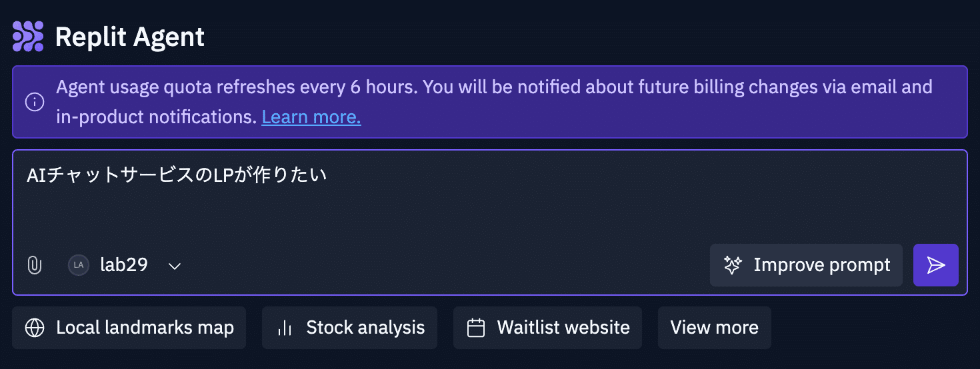Viewport: 980px width, 369px height.
Task: Click the bar chart icon
Action: click(285, 328)
